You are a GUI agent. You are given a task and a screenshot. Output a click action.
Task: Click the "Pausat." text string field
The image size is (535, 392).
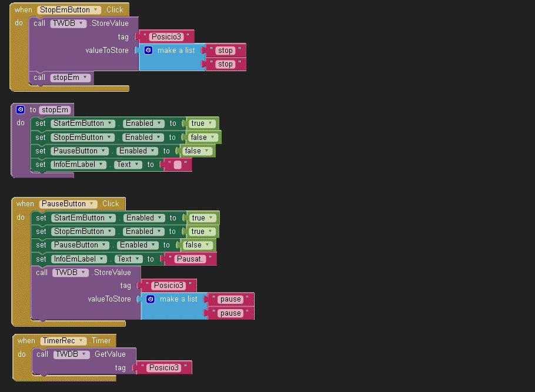point(190,259)
